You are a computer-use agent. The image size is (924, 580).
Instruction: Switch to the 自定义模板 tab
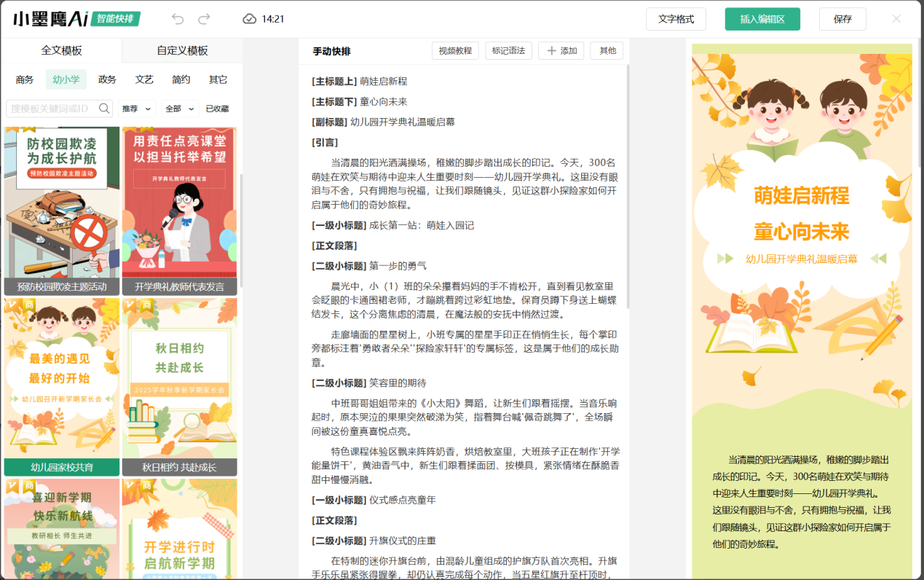pyautogui.click(x=182, y=50)
